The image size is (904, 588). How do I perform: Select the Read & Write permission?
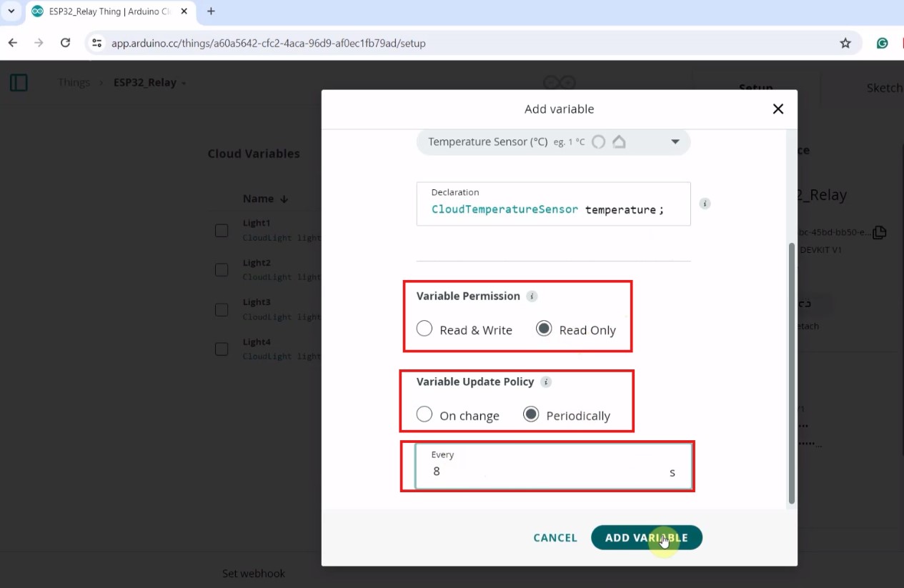click(424, 329)
